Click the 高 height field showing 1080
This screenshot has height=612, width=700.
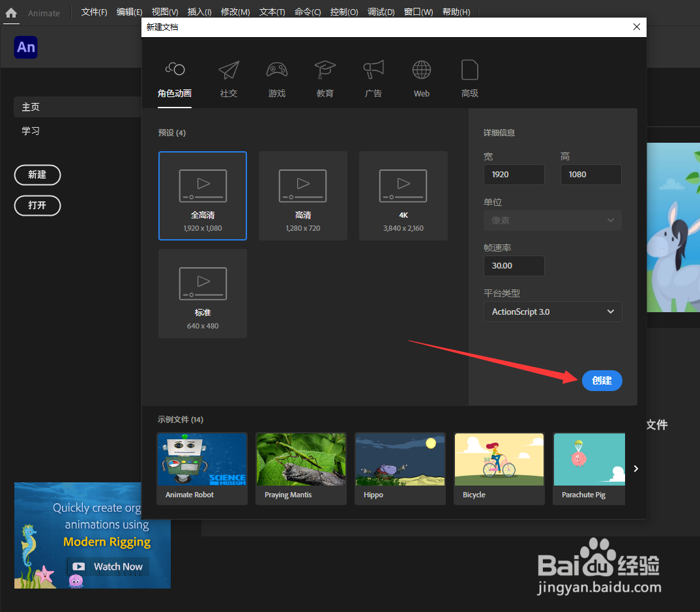591,175
